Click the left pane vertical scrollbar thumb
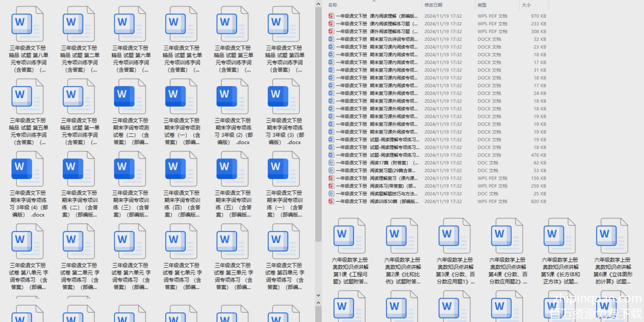Image resolution: width=644 pixels, height=322 pixels. coord(318,122)
